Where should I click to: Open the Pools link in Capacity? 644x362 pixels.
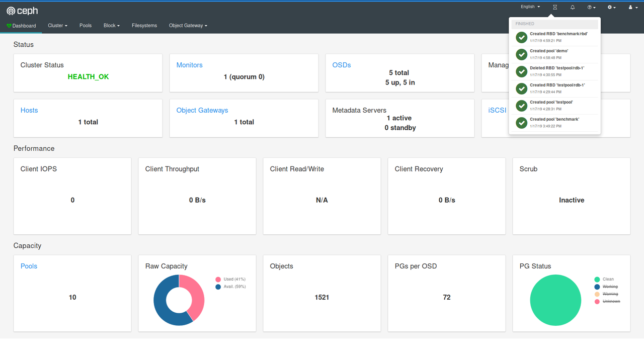coord(29,266)
